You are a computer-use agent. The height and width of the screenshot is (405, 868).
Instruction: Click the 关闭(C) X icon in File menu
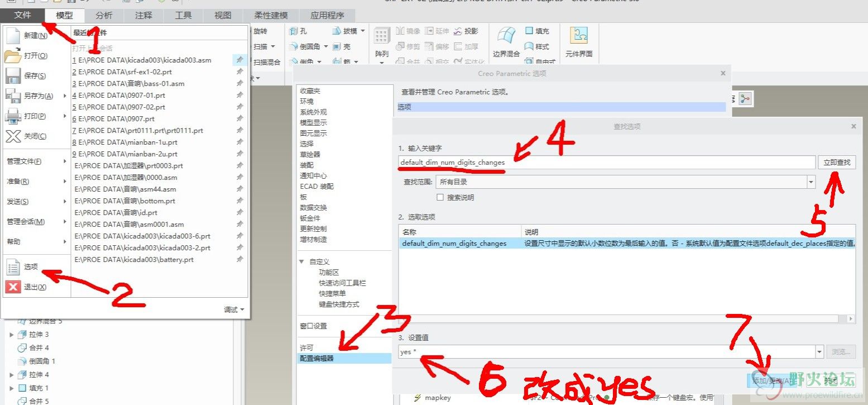(x=12, y=136)
